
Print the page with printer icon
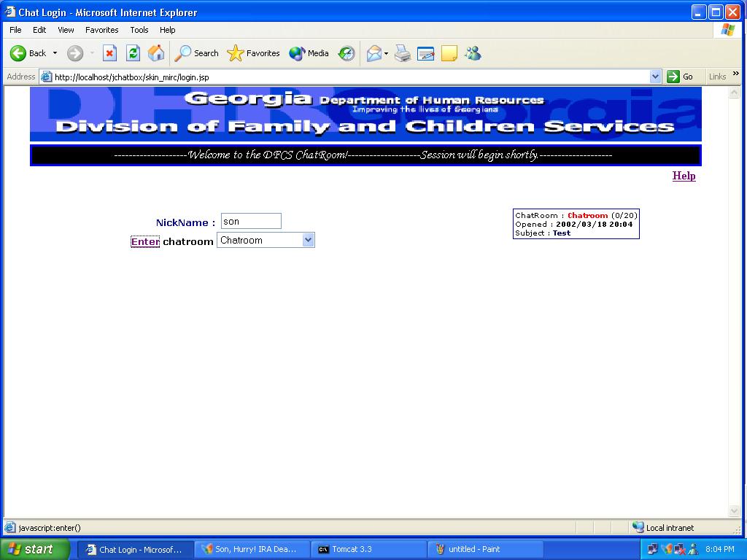click(x=403, y=53)
